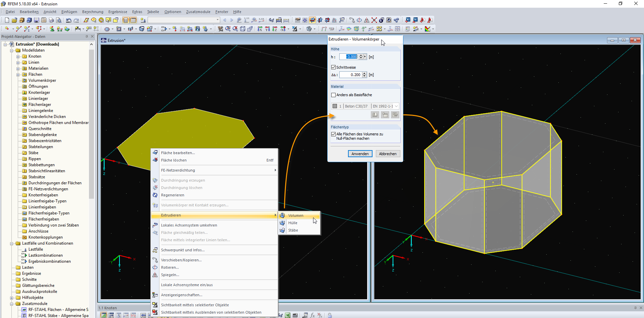Image resolution: width=644 pixels, height=318 pixels.
Task: Open the Berechnung menu
Action: coord(93,12)
